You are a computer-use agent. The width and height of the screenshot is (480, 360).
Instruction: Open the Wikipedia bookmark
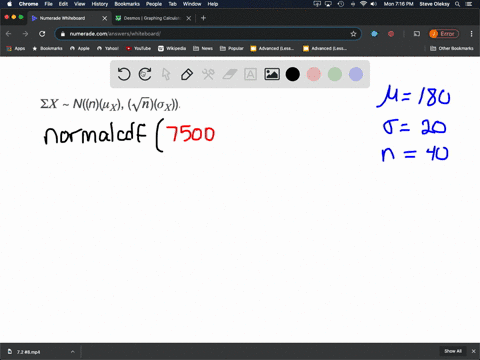click(x=172, y=48)
